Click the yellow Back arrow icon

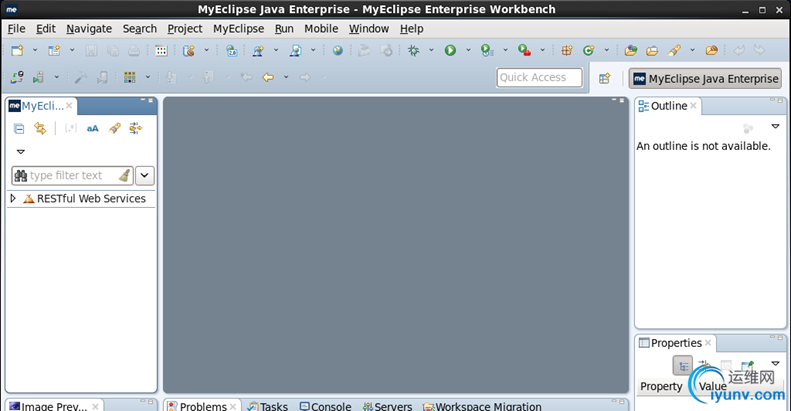click(268, 77)
